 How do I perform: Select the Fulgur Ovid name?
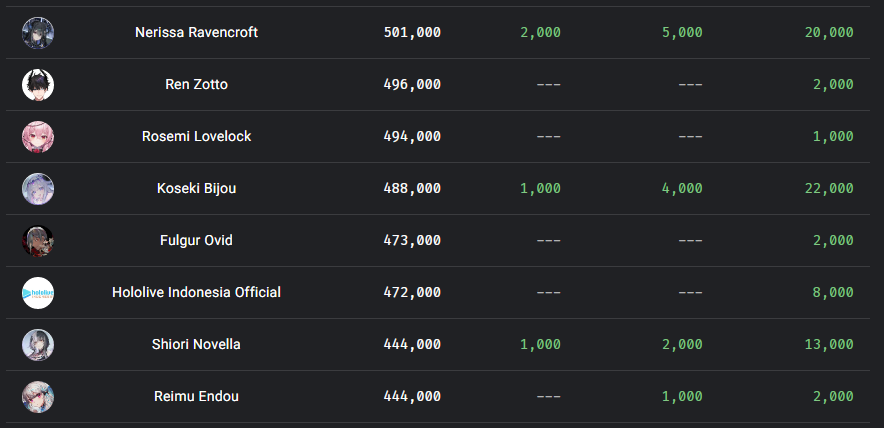pyautogui.click(x=196, y=240)
